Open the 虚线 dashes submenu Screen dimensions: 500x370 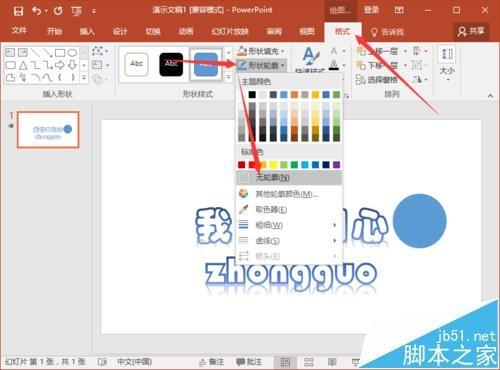click(x=289, y=240)
